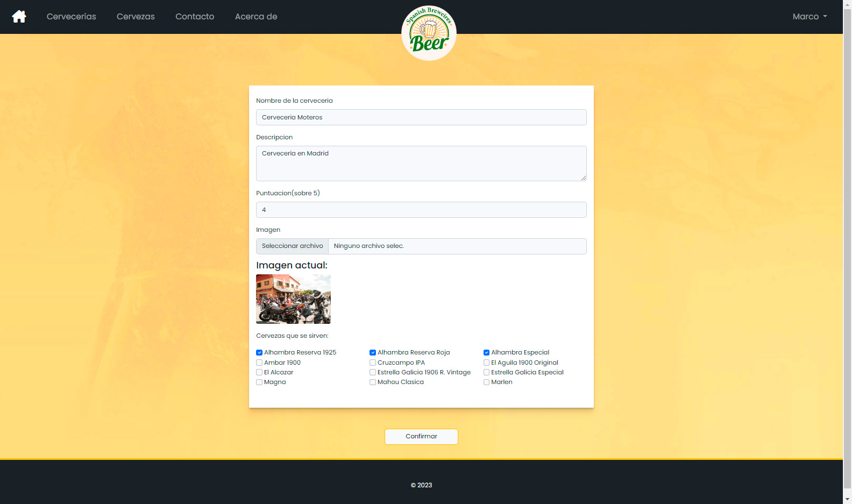This screenshot has width=852, height=504.
Task: Click the 'Ninguno archivo selec.' file text
Action: (x=369, y=246)
